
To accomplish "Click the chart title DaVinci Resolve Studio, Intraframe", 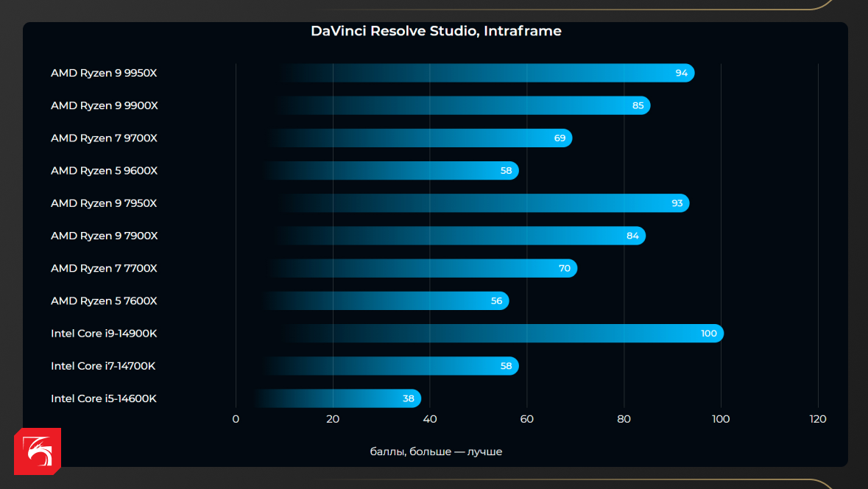I will (437, 31).
